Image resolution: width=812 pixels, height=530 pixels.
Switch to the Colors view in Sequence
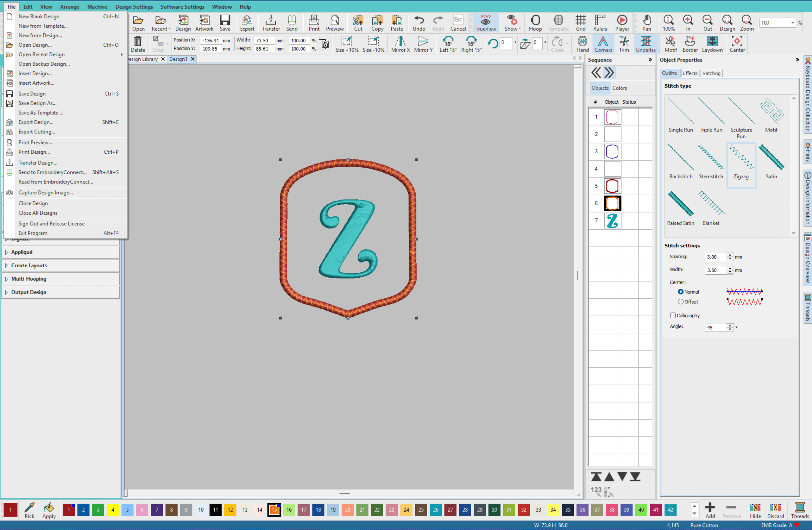click(x=619, y=88)
